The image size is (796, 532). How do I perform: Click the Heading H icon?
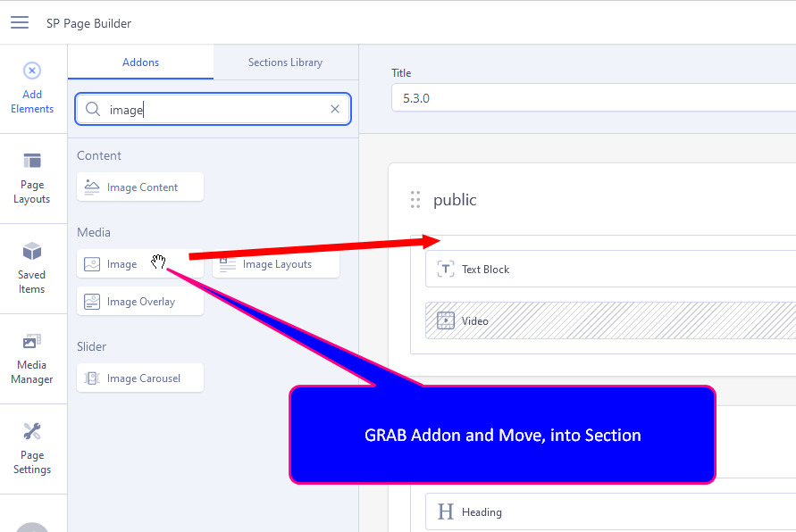(446, 511)
